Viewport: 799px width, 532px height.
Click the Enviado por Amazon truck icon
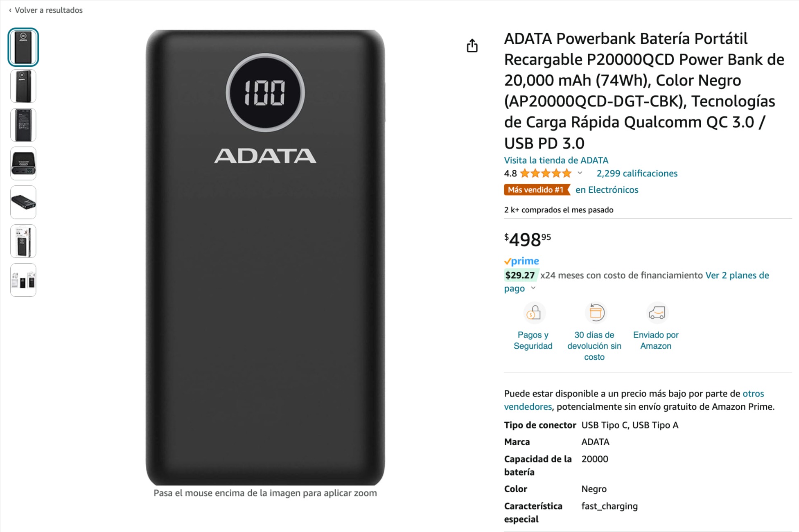click(x=657, y=313)
